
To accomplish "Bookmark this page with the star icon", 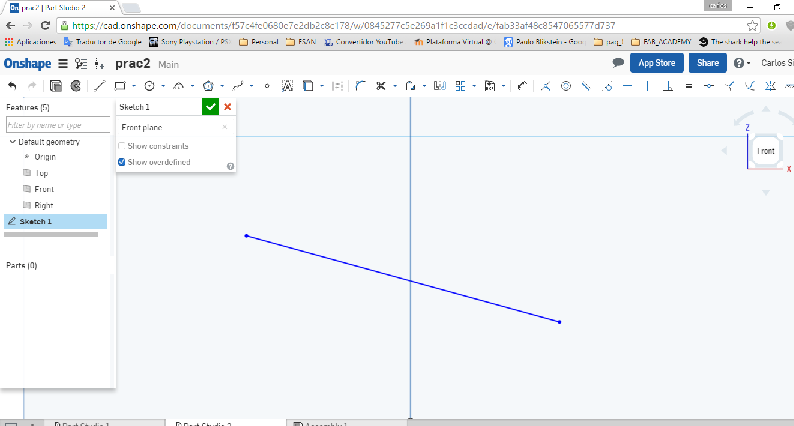I will tap(752, 25).
